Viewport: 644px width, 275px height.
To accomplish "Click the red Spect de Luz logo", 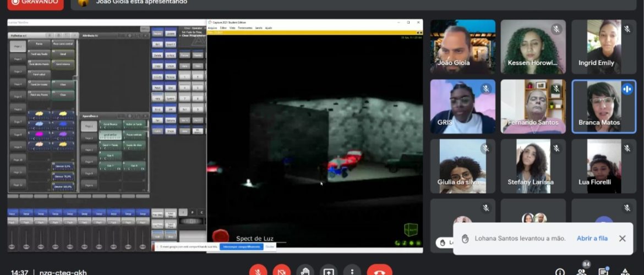I will 221,236.
